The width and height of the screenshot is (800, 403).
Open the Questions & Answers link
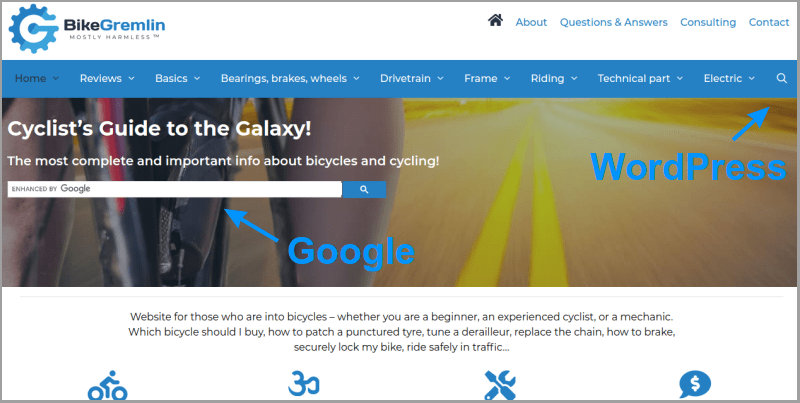pyautogui.click(x=613, y=22)
